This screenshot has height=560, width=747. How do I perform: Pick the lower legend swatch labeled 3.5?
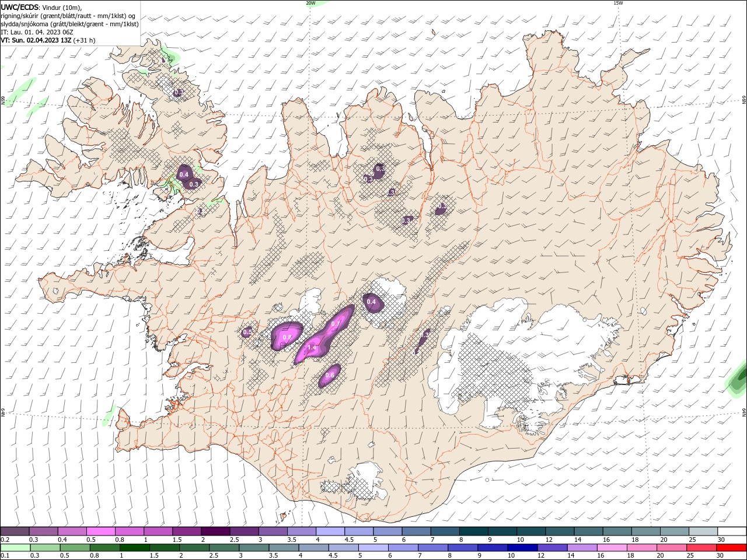tap(284, 548)
